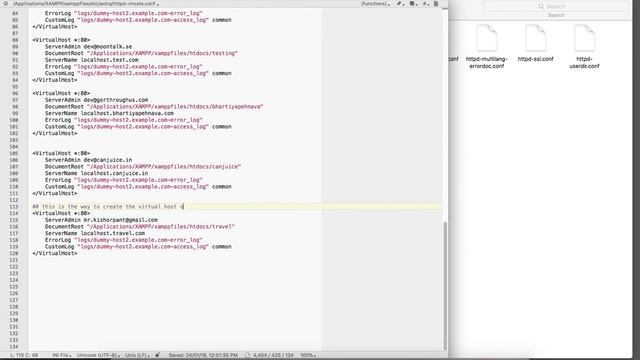Select the httpd-userdir.conf file in Finder
Image resolution: width=640 pixels, height=360 pixels.
584,47
